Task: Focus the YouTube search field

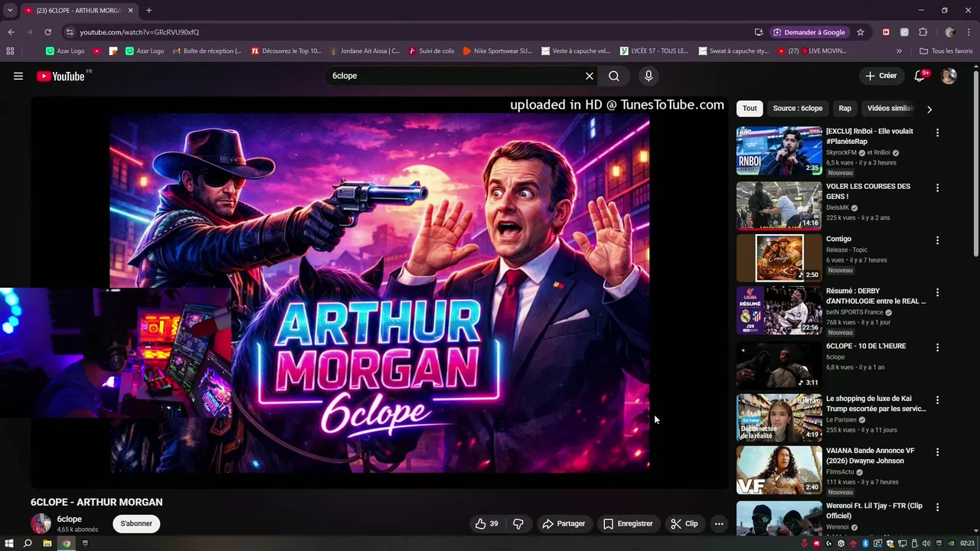Action: click(452, 76)
